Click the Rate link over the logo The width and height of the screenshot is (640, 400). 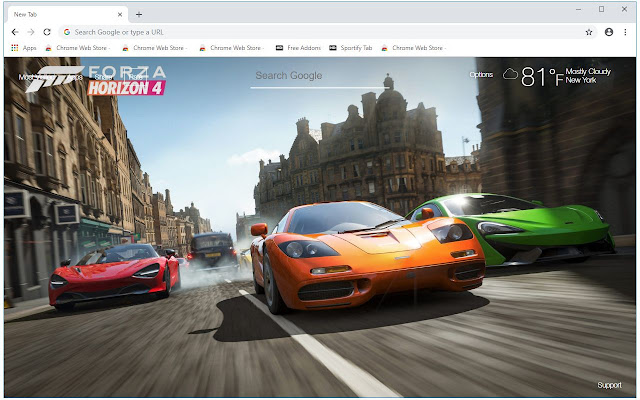point(135,77)
